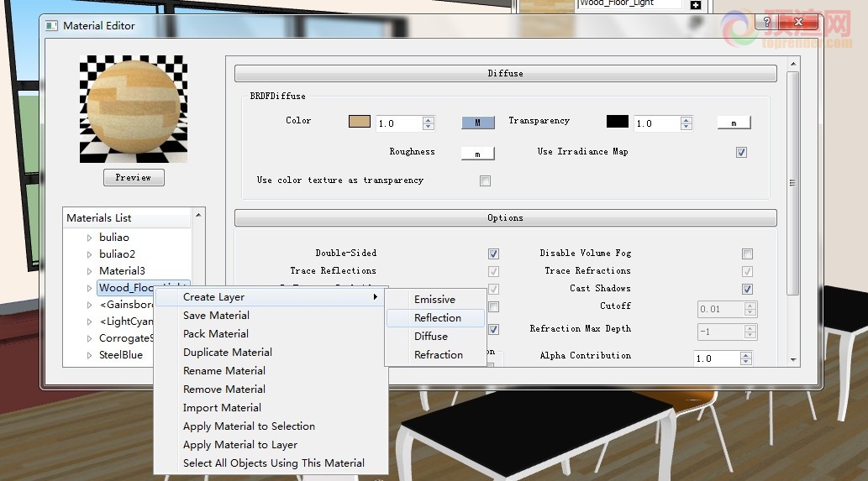This screenshot has width=868, height=481.
Task: Expand the Wood_Floor material node
Action: [x=89, y=288]
